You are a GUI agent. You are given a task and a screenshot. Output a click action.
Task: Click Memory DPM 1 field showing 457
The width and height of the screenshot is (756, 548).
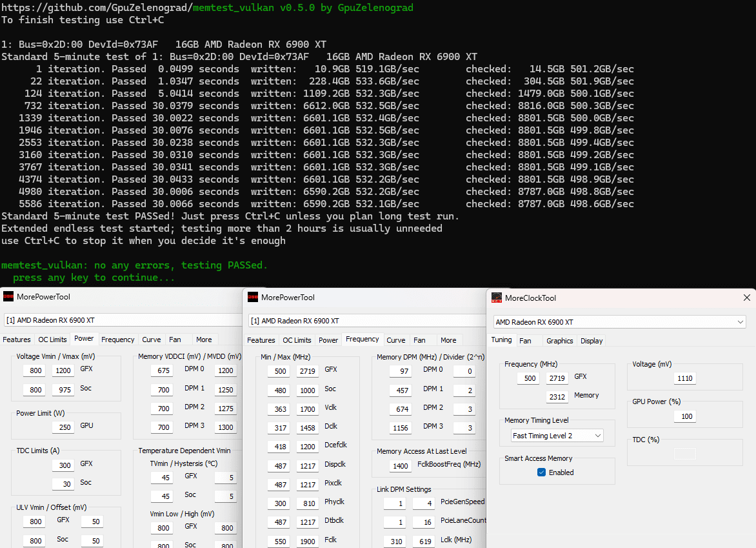click(x=400, y=391)
